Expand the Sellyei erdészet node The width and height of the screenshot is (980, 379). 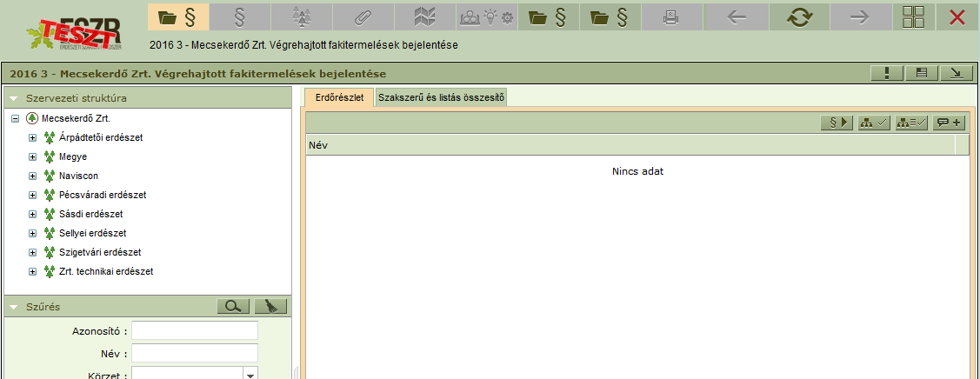(x=32, y=234)
